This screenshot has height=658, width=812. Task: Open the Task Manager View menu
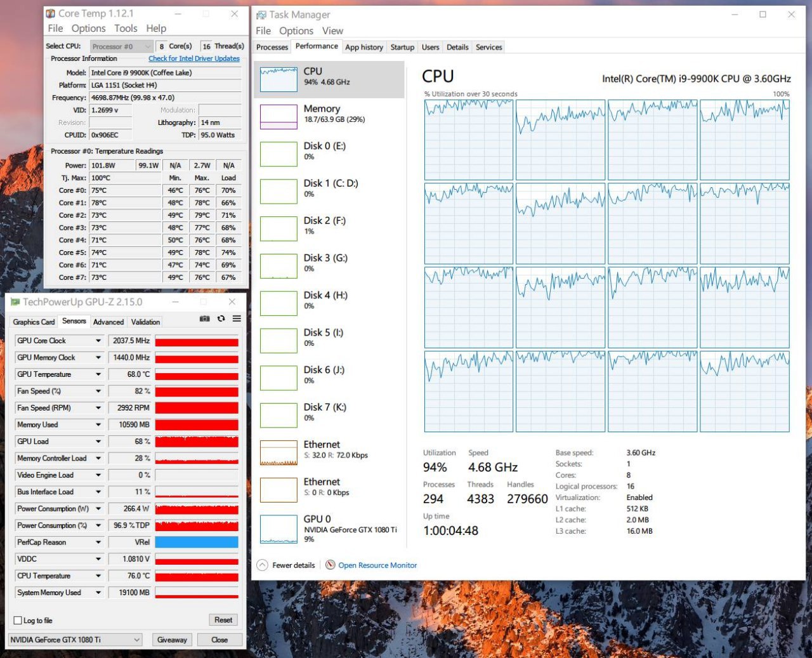pyautogui.click(x=332, y=31)
